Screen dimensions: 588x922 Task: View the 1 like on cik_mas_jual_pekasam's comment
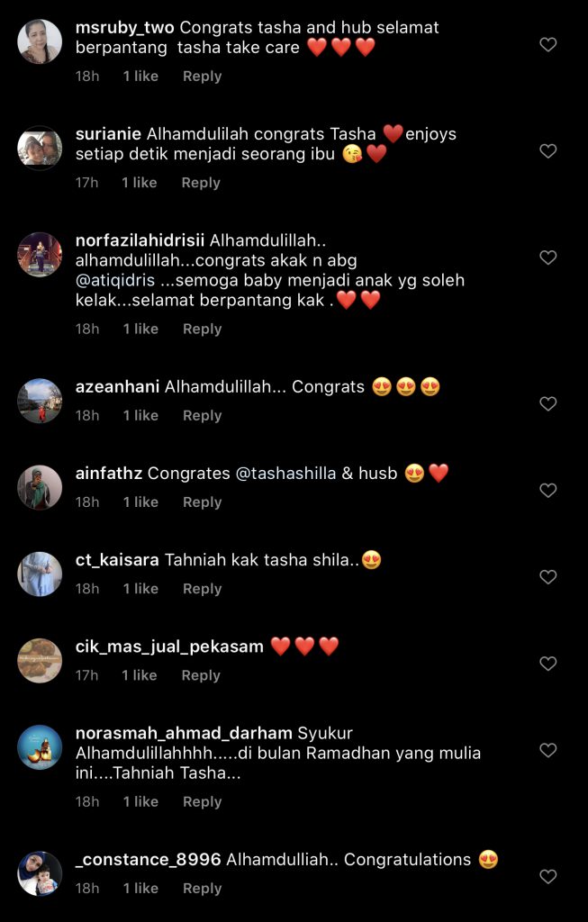coord(140,675)
